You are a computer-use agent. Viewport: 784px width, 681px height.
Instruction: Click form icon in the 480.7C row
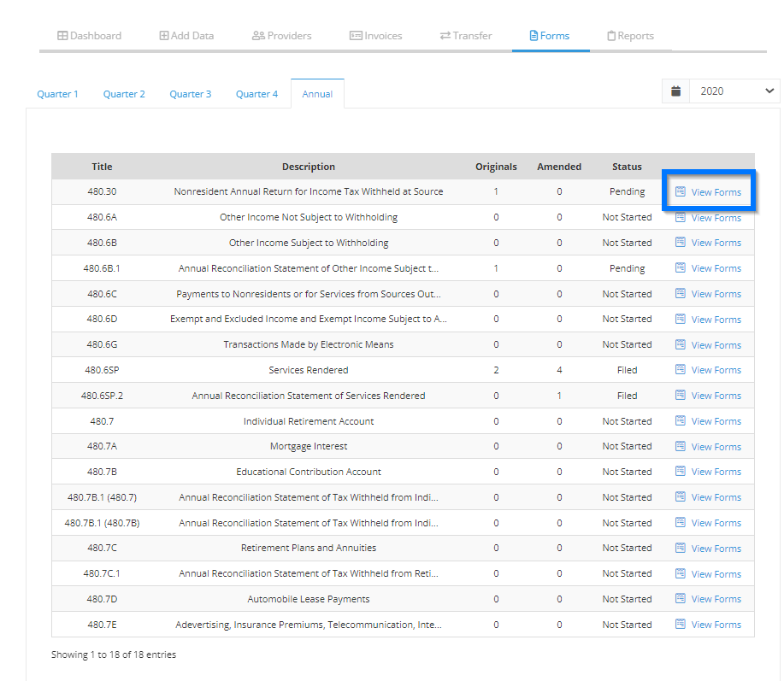pyautogui.click(x=680, y=548)
